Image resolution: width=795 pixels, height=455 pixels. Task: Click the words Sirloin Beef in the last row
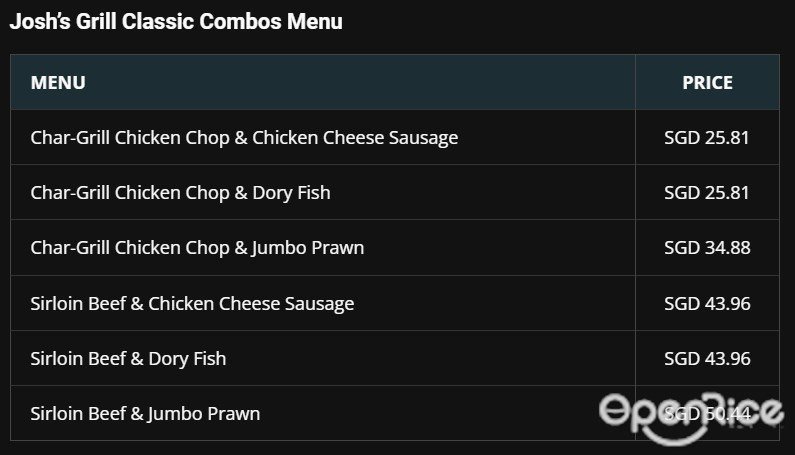tap(78, 414)
